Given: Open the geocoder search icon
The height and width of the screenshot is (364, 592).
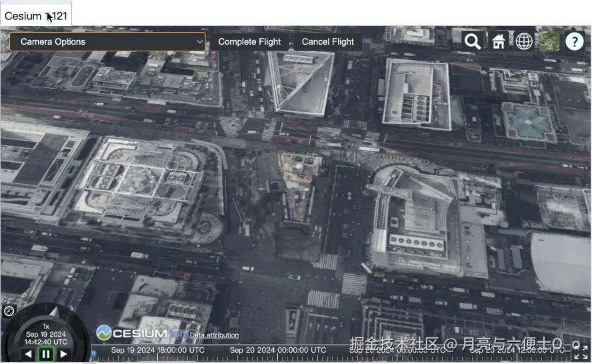Looking at the screenshot, I should (473, 41).
